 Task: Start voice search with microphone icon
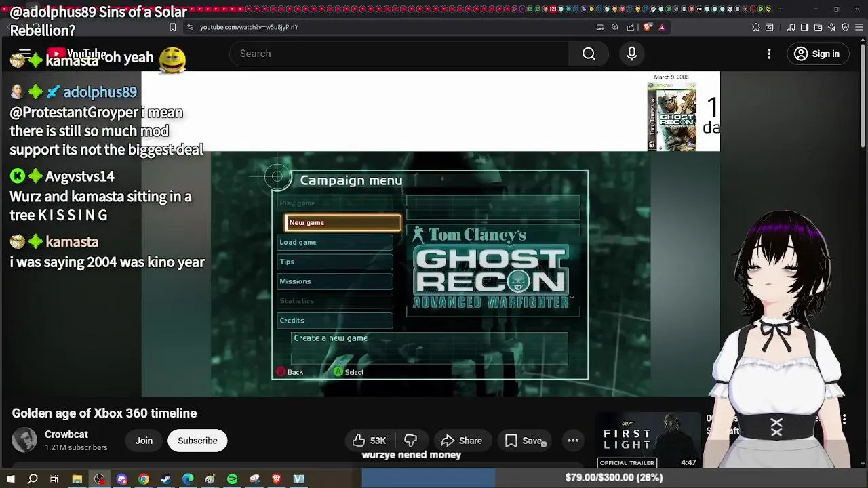click(631, 54)
